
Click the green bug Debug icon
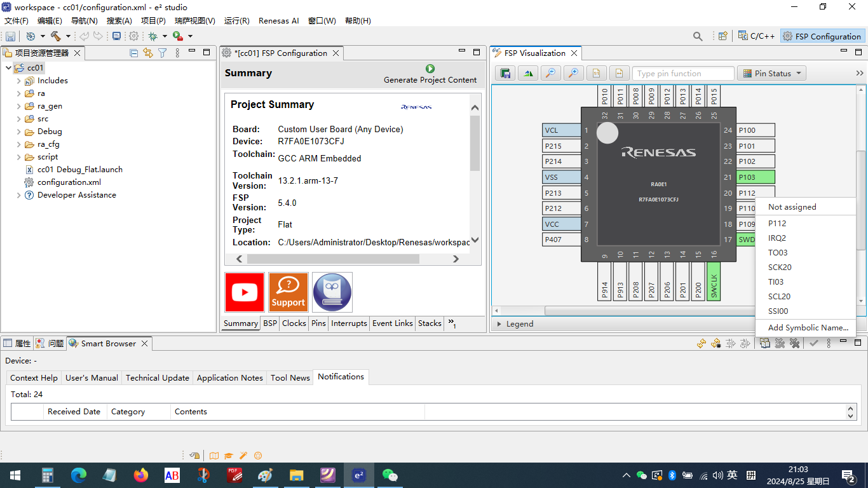click(153, 36)
